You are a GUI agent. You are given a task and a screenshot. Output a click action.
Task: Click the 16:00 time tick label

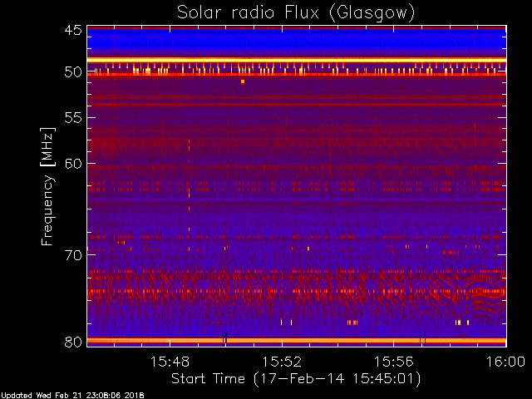click(x=506, y=362)
